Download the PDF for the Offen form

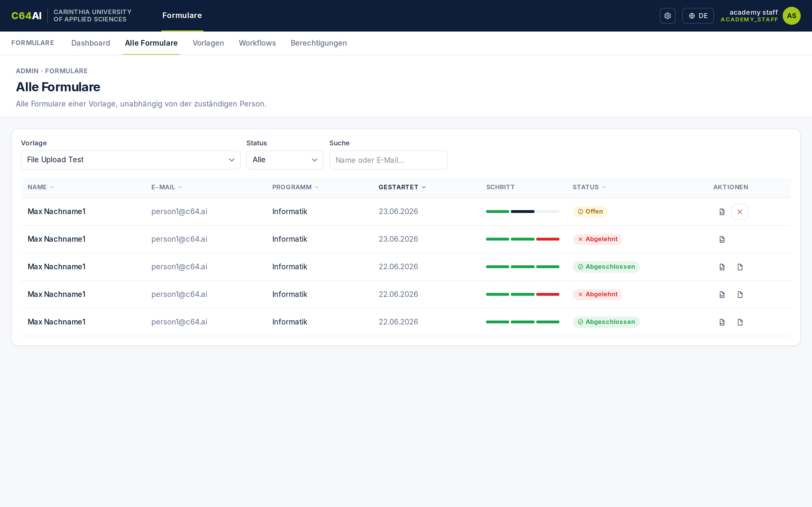point(722,212)
